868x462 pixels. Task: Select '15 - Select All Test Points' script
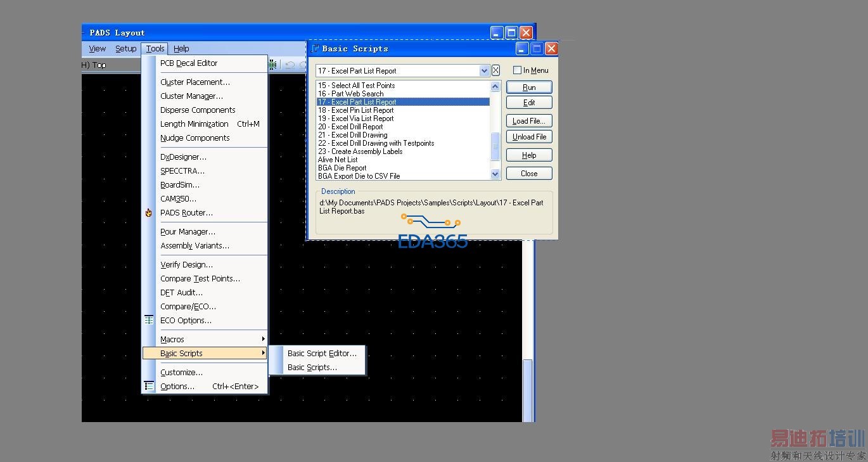pos(403,86)
